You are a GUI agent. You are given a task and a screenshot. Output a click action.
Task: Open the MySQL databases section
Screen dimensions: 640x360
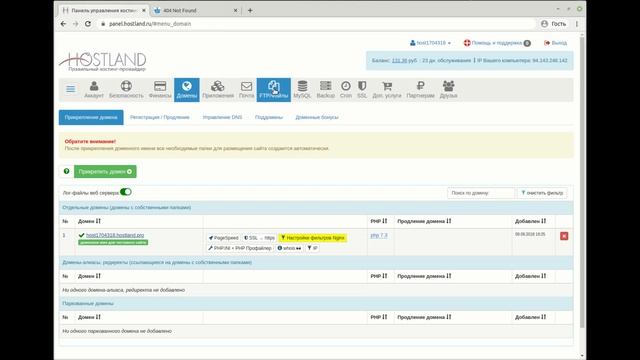pyautogui.click(x=302, y=90)
